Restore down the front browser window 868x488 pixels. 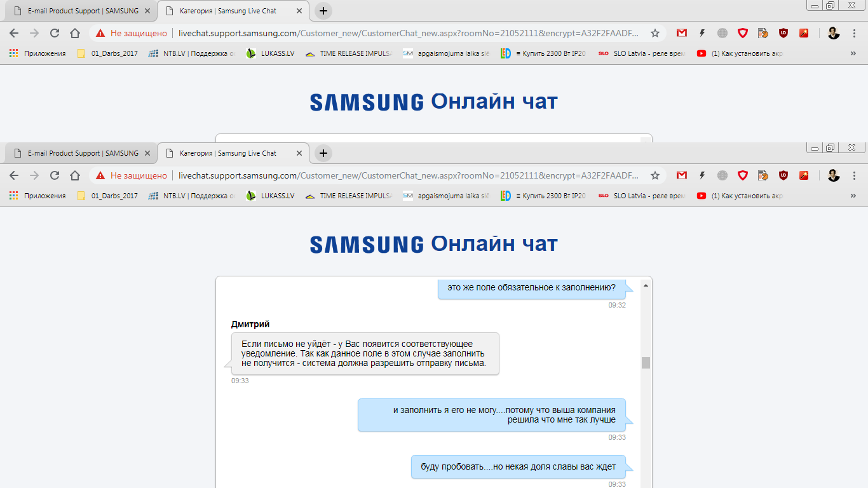[830, 147]
